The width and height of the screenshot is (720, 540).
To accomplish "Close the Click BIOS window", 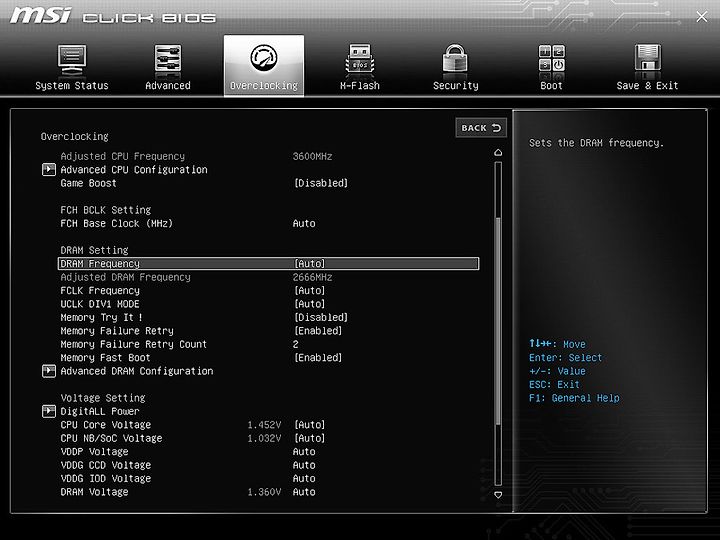I will pos(702,17).
